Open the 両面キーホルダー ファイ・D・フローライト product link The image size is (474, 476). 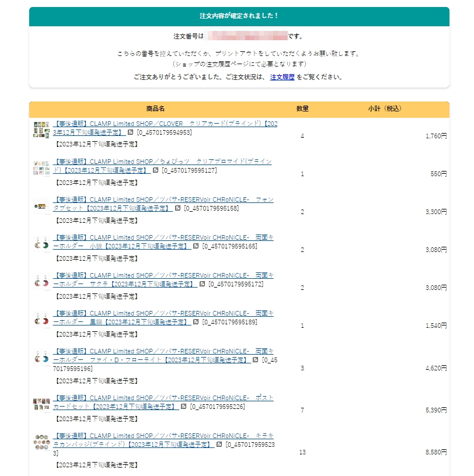(163, 355)
